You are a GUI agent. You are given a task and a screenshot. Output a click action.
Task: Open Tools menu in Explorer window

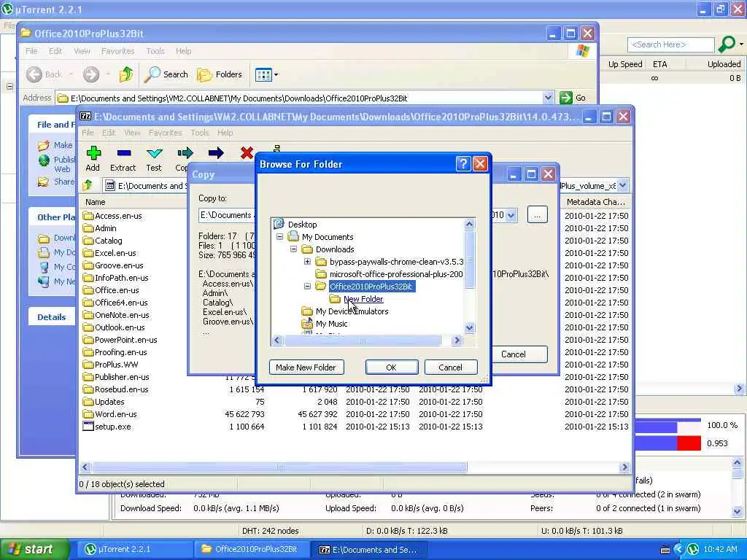(x=155, y=51)
